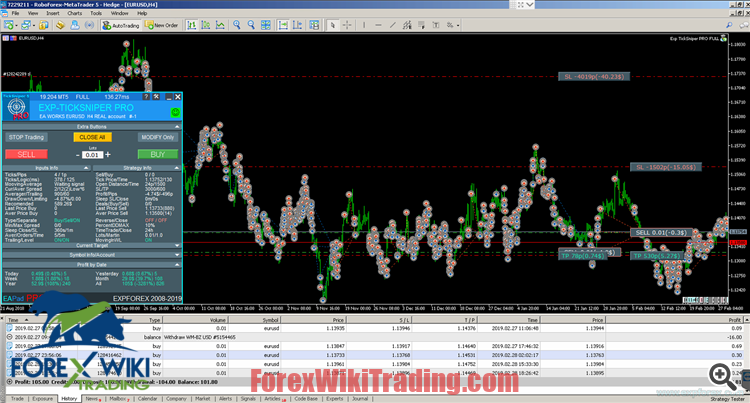Collapse the Profit by Date section
The width and height of the screenshot is (750, 403).
177,264
